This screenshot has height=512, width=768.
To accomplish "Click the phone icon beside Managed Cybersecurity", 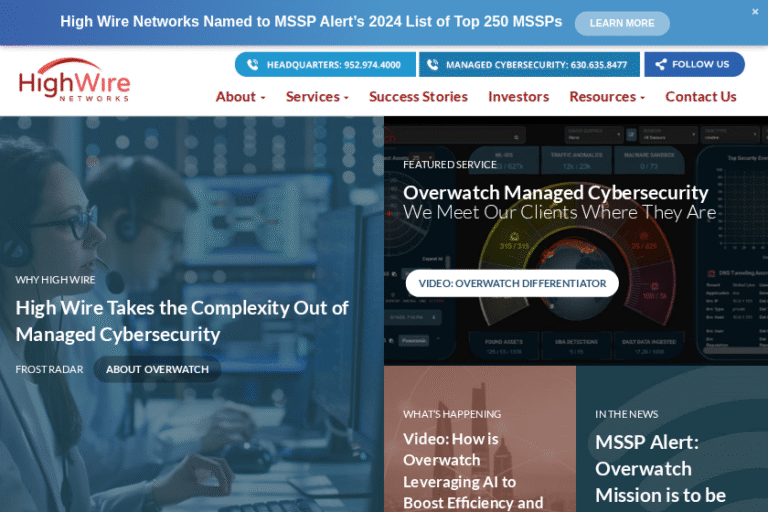I will (432, 65).
